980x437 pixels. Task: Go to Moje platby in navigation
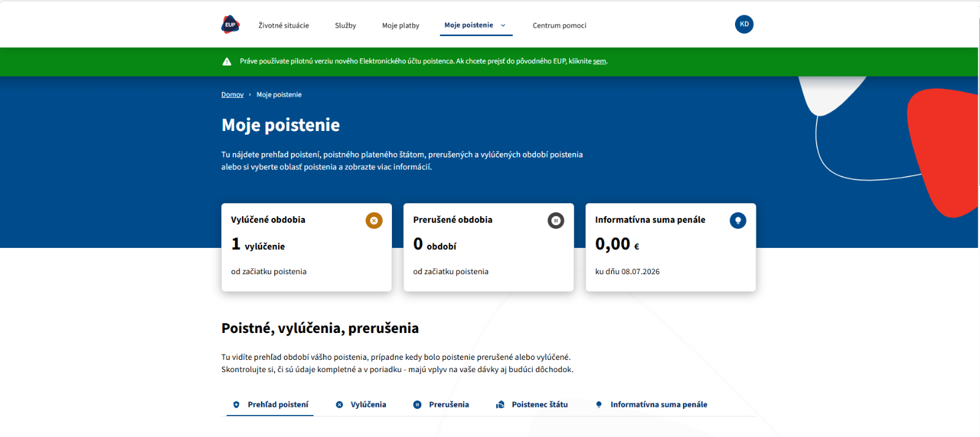(401, 26)
